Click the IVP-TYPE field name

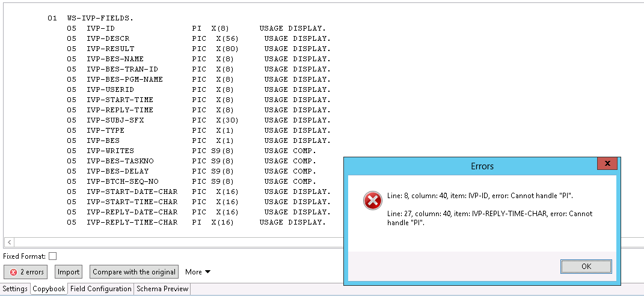click(x=106, y=130)
